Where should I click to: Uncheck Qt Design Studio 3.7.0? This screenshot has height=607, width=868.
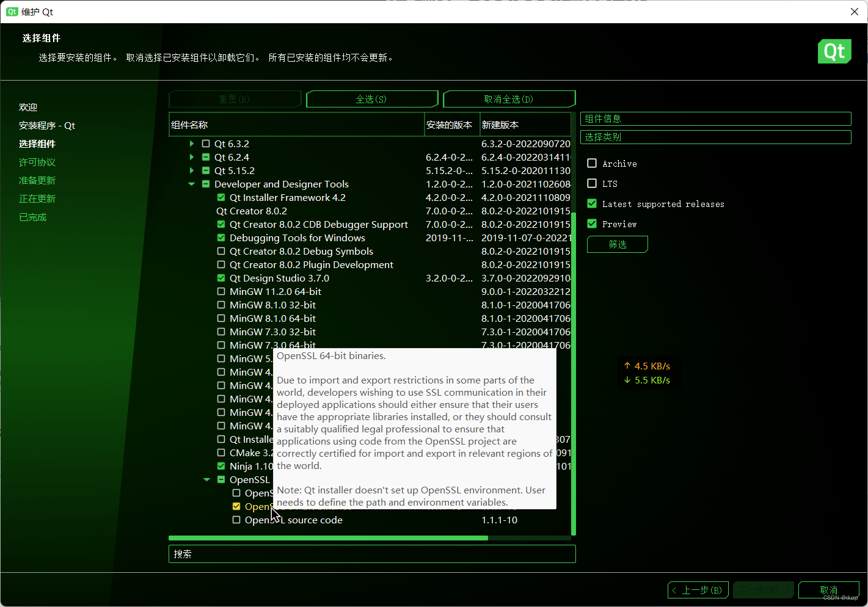(x=221, y=278)
